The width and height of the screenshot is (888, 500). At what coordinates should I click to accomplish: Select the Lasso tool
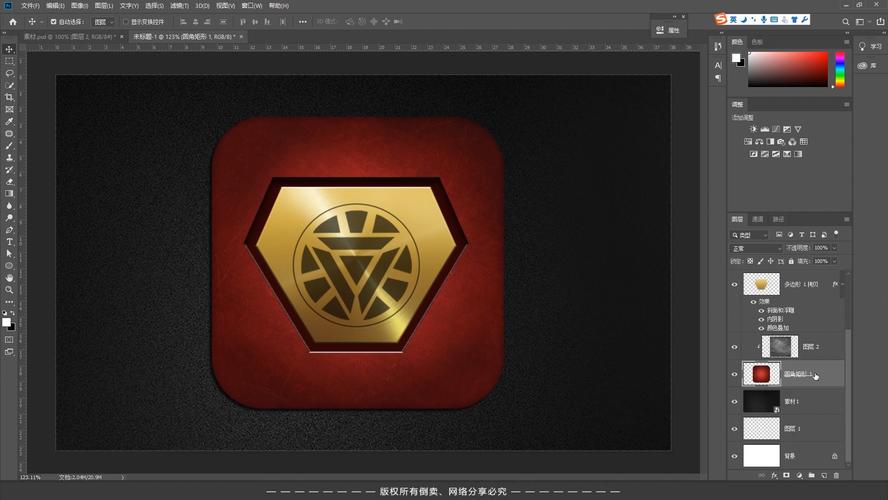coord(9,73)
